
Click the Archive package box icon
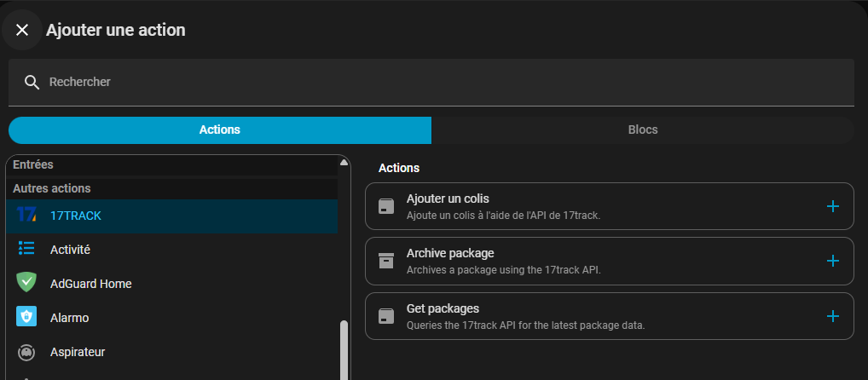click(386, 261)
